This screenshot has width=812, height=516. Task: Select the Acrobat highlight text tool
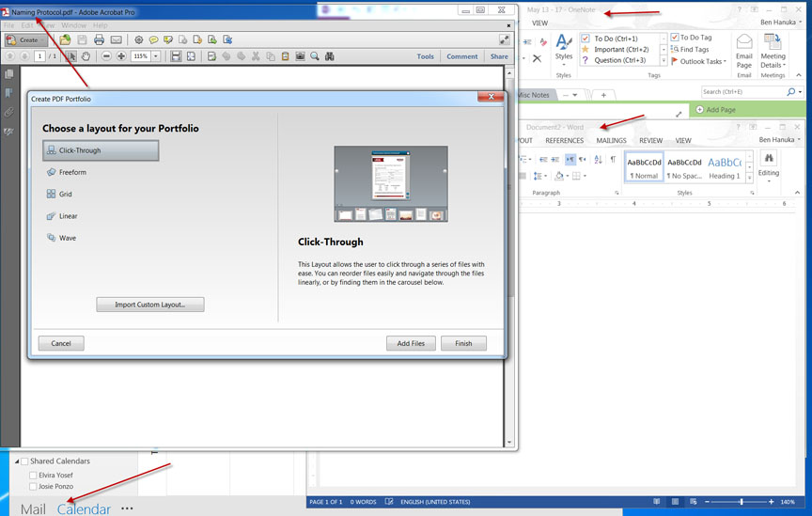168,39
